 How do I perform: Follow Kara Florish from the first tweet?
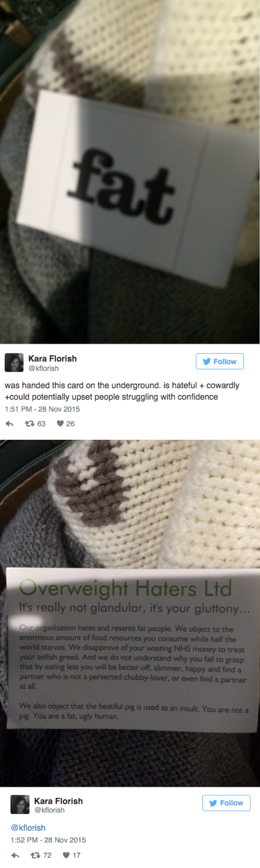(x=220, y=361)
